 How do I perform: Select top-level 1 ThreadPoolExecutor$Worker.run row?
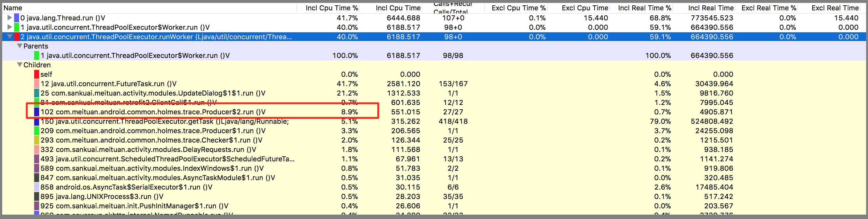(434, 27)
